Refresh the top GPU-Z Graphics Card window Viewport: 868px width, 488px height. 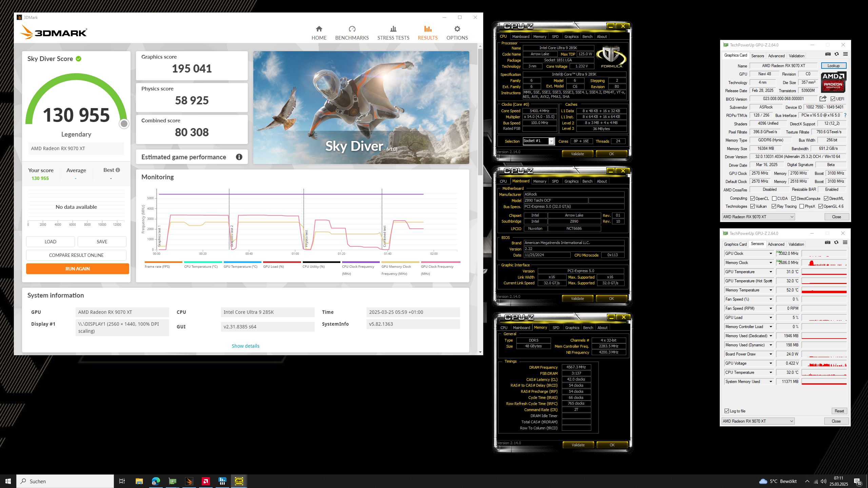[x=836, y=54]
